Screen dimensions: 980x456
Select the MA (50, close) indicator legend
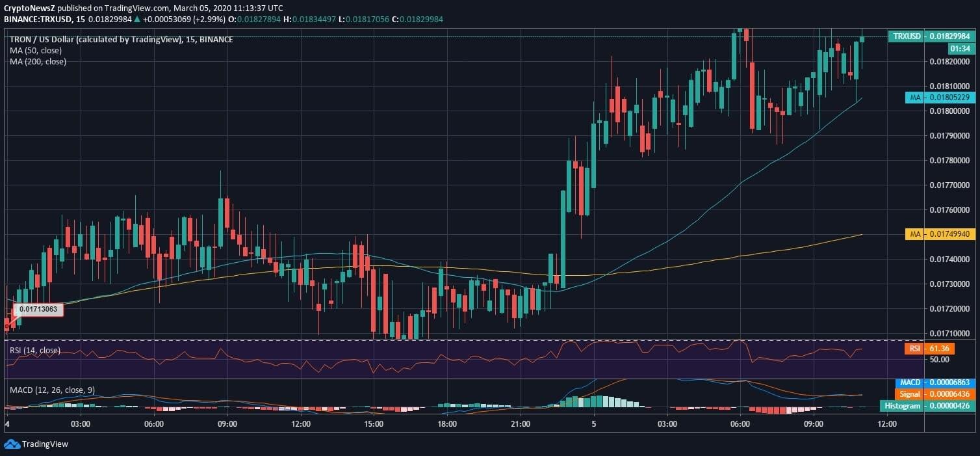click(x=37, y=50)
